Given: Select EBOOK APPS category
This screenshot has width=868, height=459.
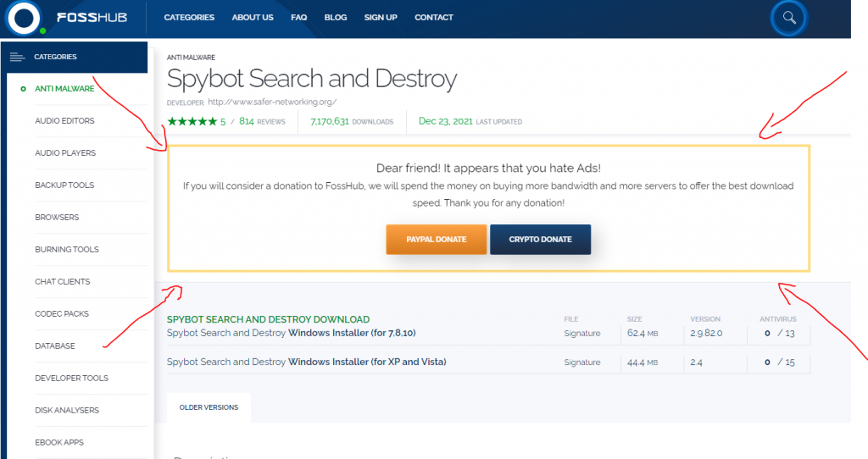Looking at the screenshot, I should (59, 442).
